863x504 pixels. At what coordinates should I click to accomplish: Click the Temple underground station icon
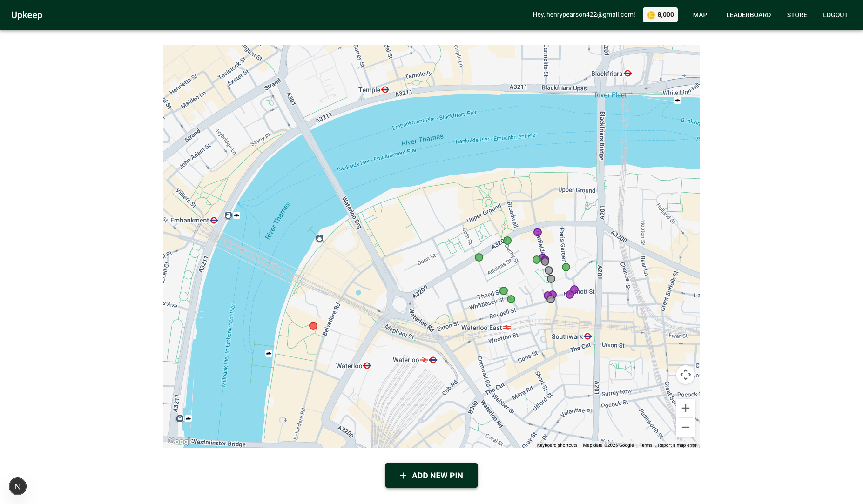click(x=385, y=90)
